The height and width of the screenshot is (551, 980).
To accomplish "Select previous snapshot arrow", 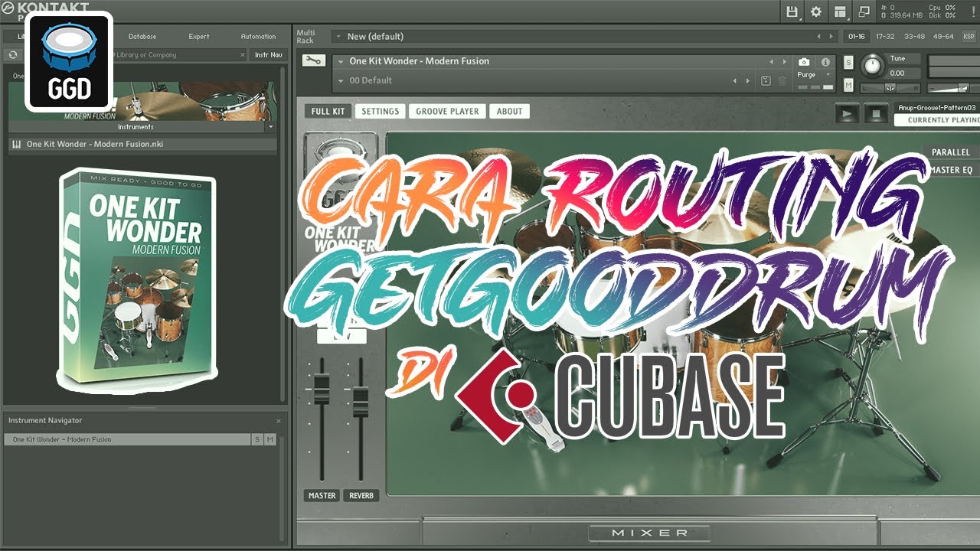I will point(736,80).
